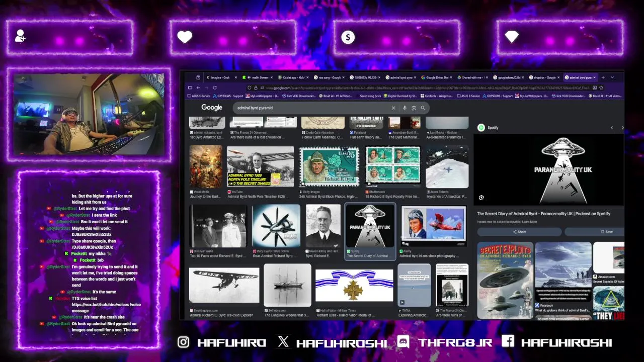Open the Paranormality UK Spotify thumbnail
This screenshot has height=362, width=644.
[370, 226]
